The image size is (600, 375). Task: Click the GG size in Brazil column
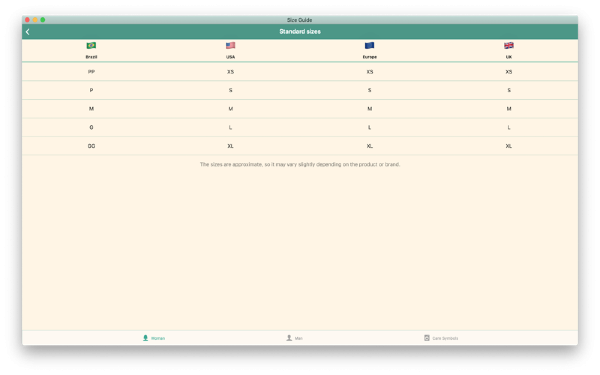coord(91,146)
